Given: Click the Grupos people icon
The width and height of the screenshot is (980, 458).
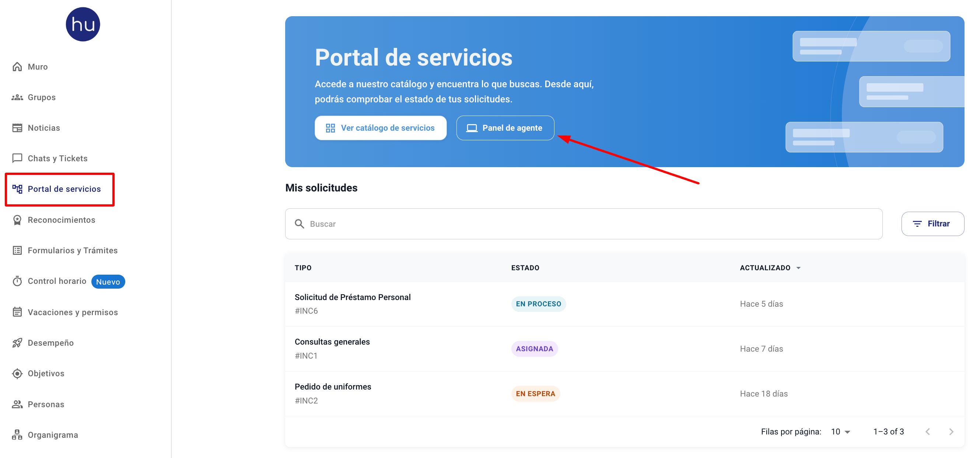Looking at the screenshot, I should point(17,97).
